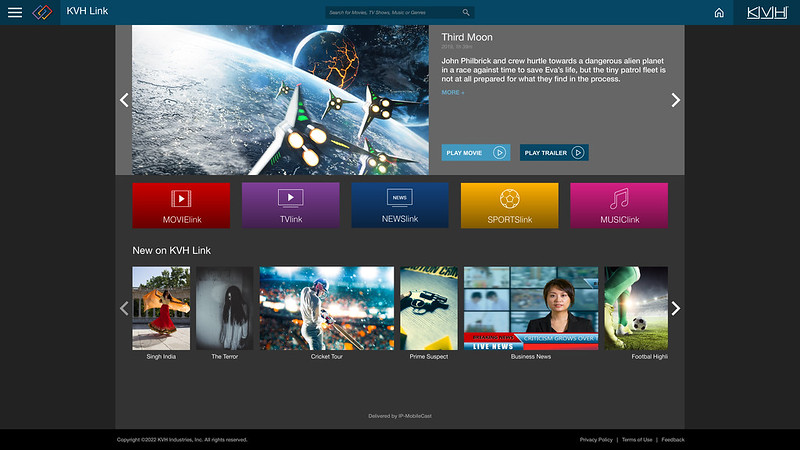Show next featured banner slide
Image resolution: width=800 pixels, height=450 pixels.
[675, 100]
